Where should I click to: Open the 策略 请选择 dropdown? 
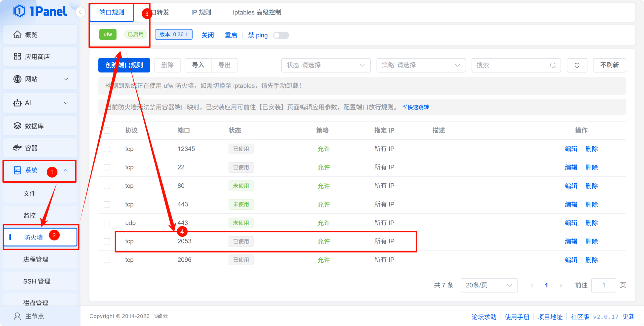421,65
